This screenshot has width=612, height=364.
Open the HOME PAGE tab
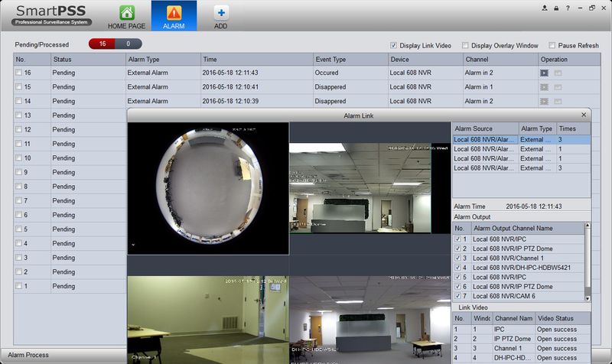(x=126, y=16)
